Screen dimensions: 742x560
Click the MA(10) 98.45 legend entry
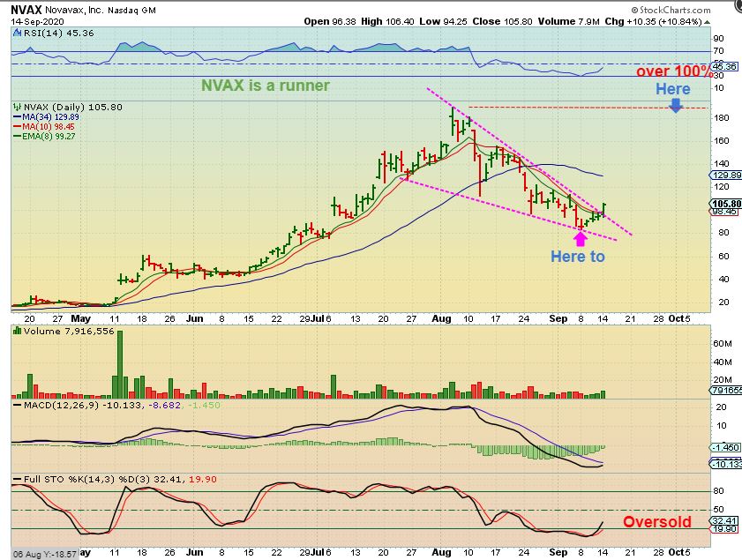[x=44, y=126]
